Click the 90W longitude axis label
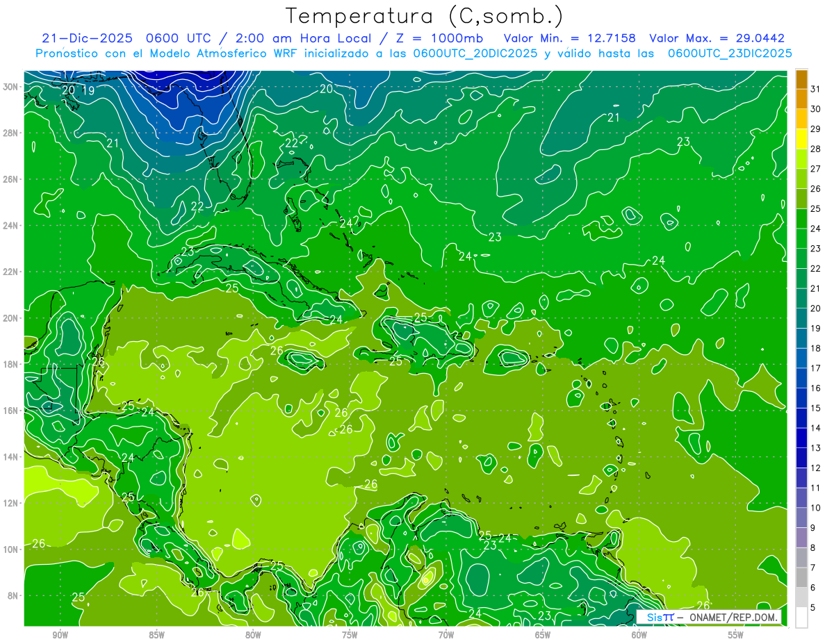Viewport: 834px width, 644px height. (60, 635)
